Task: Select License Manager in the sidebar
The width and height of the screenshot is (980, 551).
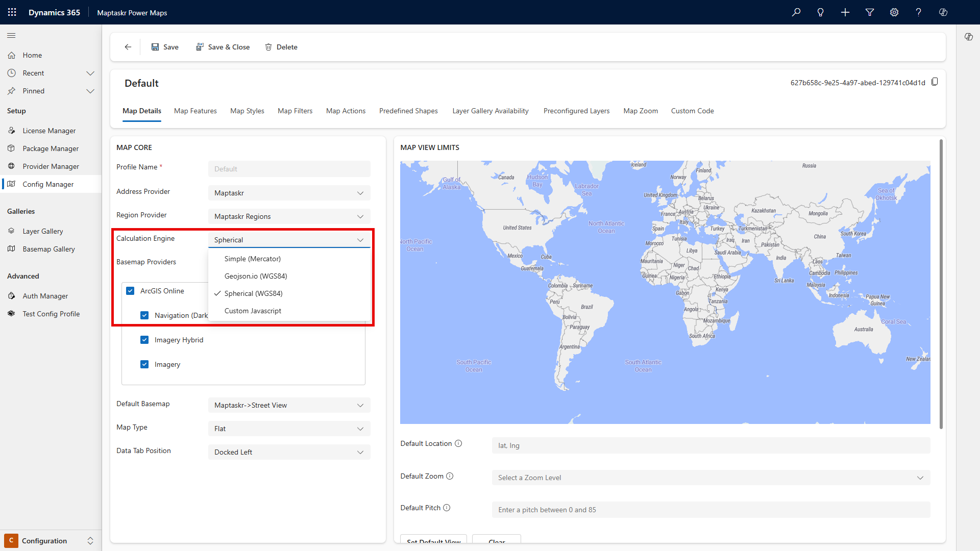Action: (x=48, y=130)
